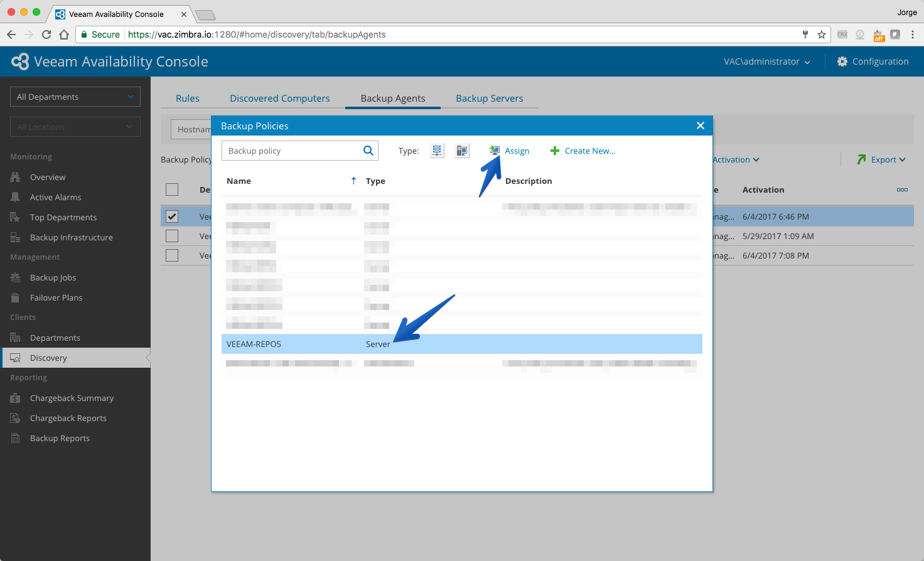Click the Chargeback Reports icon

(16, 418)
